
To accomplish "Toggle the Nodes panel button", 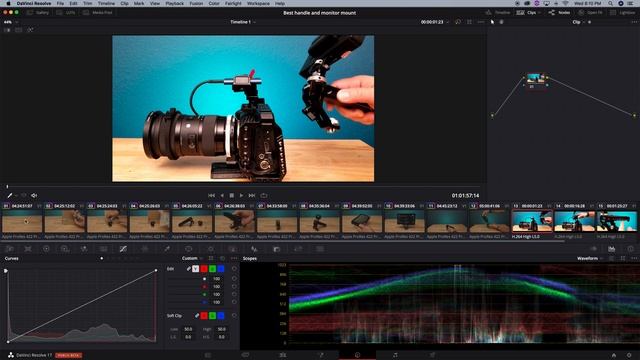I will [560, 13].
